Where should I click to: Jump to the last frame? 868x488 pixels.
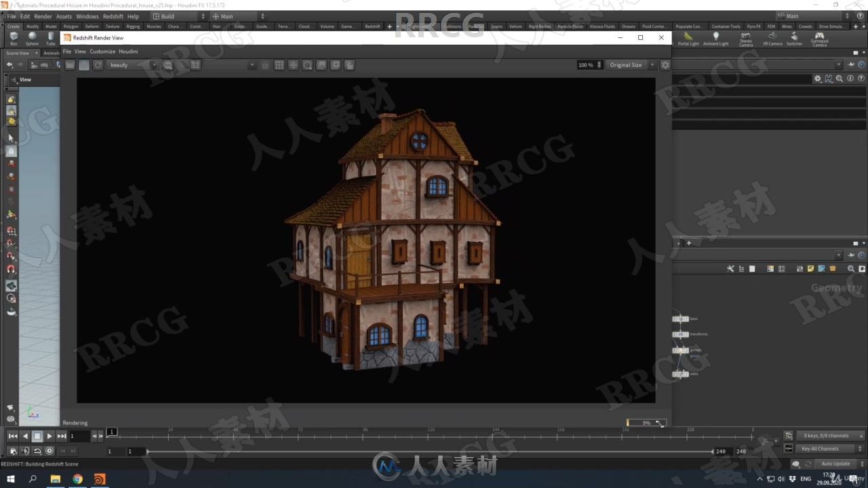pyautogui.click(x=62, y=436)
